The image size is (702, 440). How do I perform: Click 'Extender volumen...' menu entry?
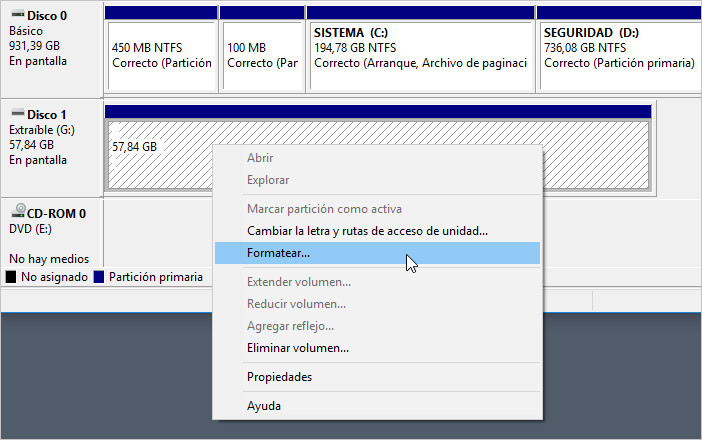coord(298,282)
